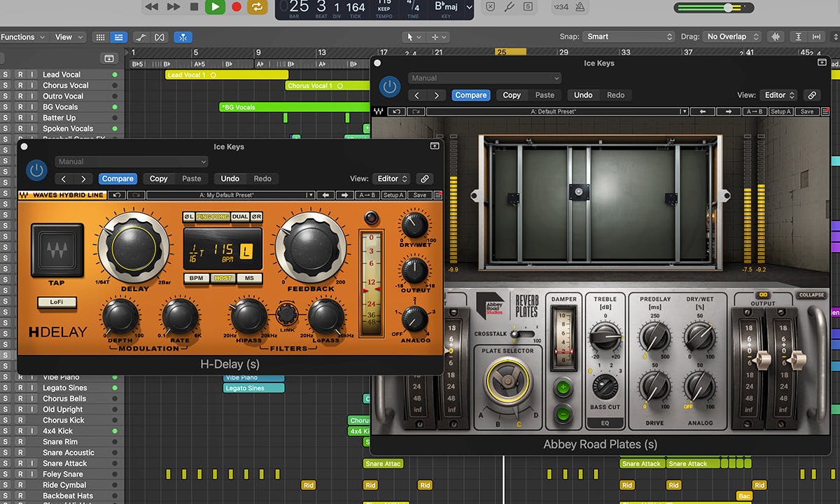This screenshot has height=504, width=840.
Task: Click Save in the H-Delay Waves toolbar
Action: 419,195
